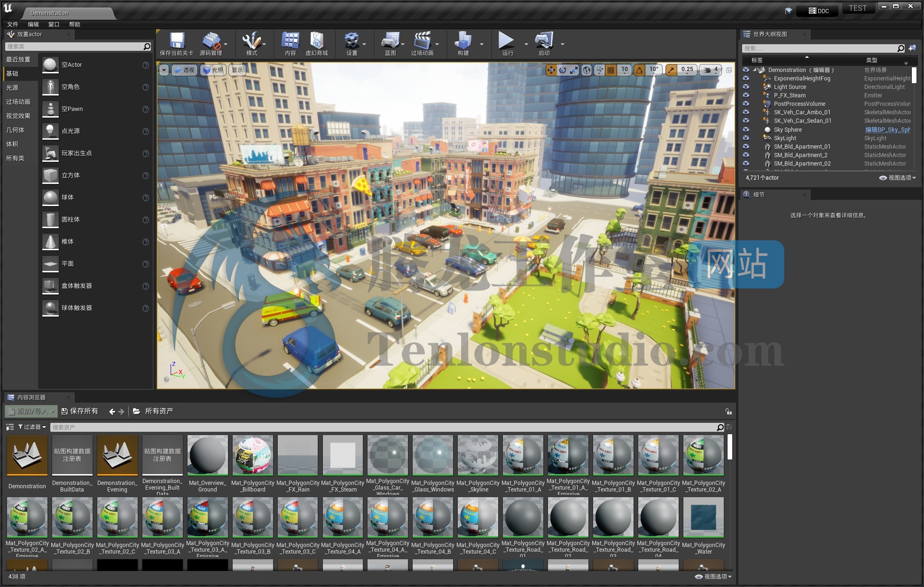
Task: Click the help icon next to 球体
Action: click(146, 198)
